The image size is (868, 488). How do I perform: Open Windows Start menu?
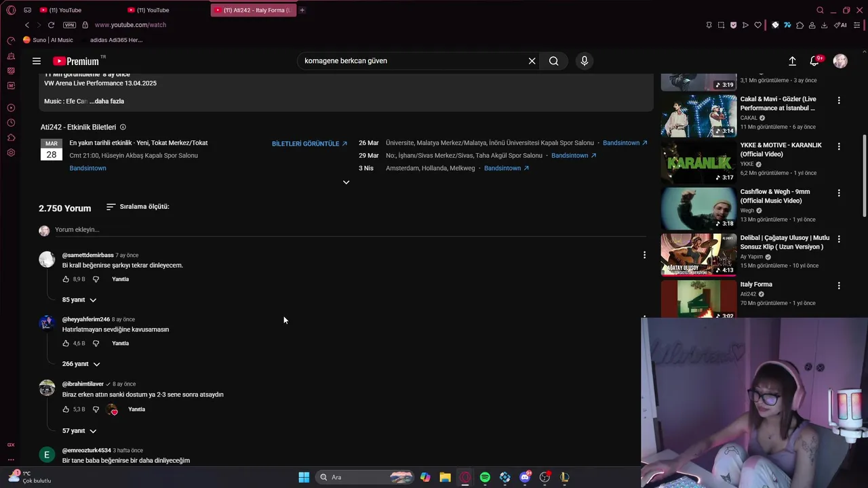pyautogui.click(x=304, y=477)
